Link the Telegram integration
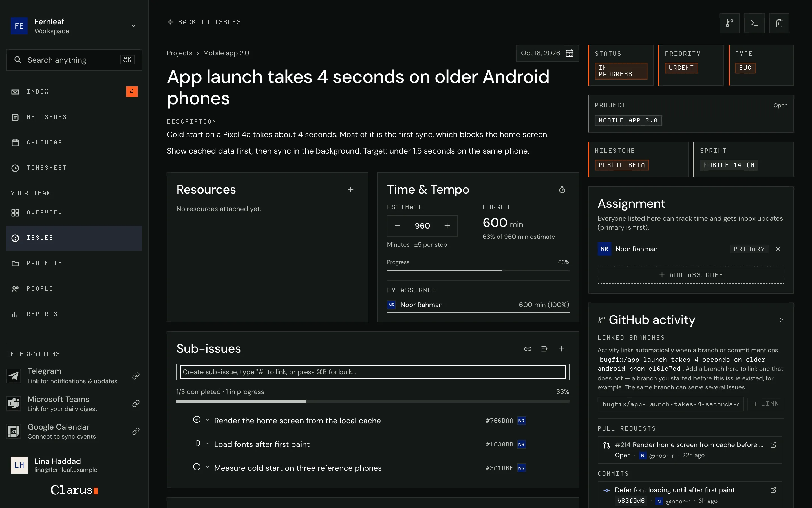Screen dimensions: 812x508 tap(136, 376)
